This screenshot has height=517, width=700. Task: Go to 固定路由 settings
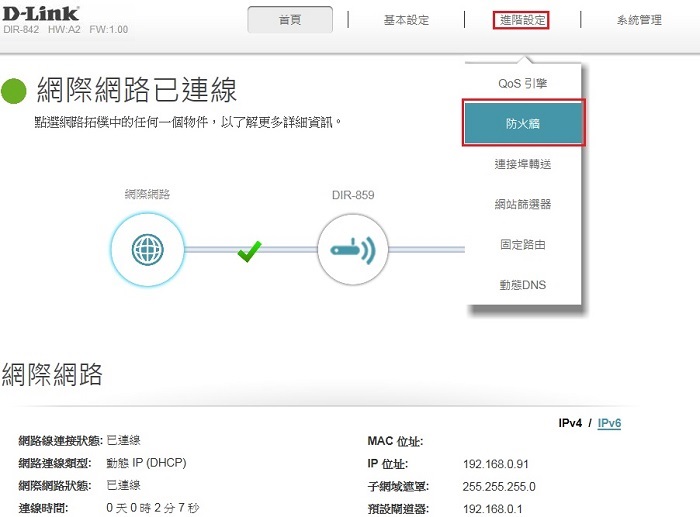pyautogui.click(x=523, y=244)
